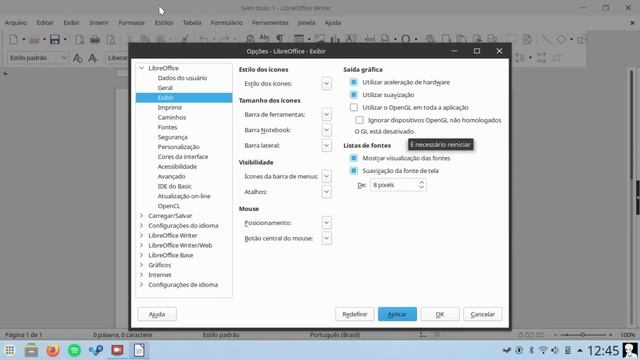This screenshot has width=640, height=360.
Task: Open the Barra de ferramentas size dropdown
Action: [326, 115]
